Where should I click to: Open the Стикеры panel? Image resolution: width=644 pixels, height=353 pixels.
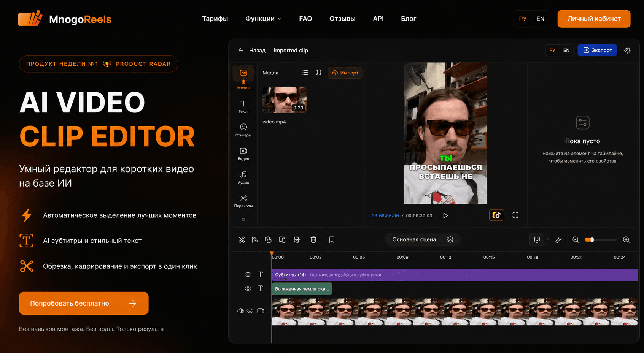click(243, 130)
